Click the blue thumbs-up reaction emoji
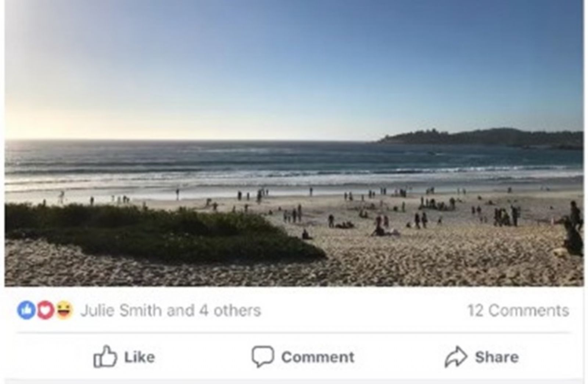 point(26,310)
